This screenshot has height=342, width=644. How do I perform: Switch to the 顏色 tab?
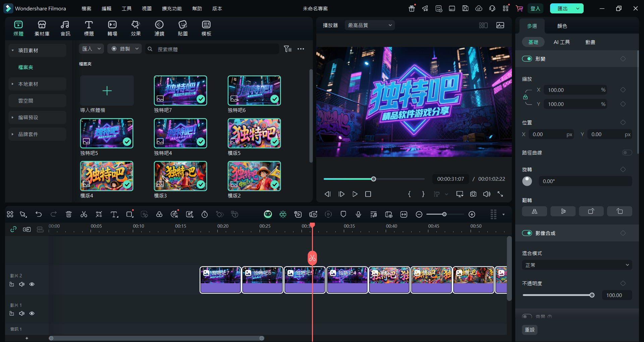pos(562,26)
